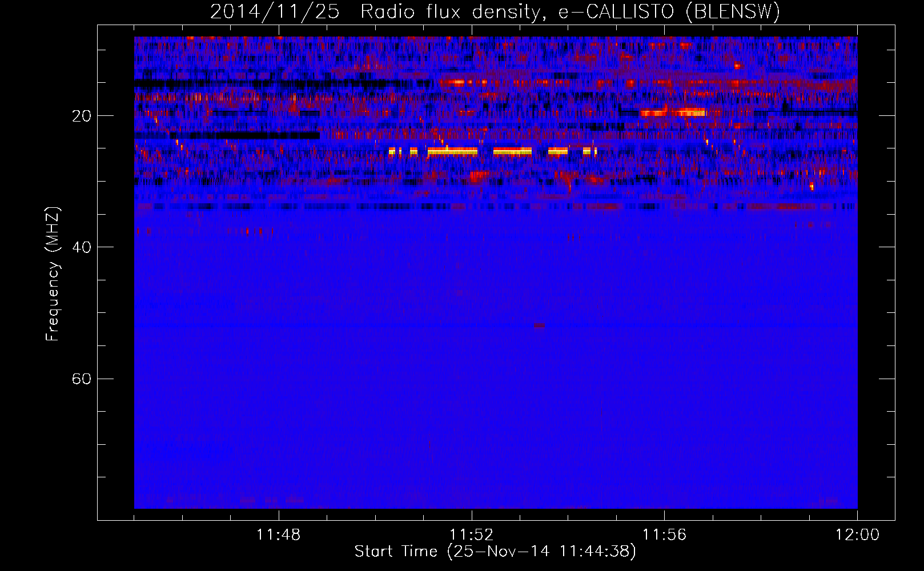The height and width of the screenshot is (571, 924).
Task: Click the bright yellow burst near 11:56 at 20 MHz
Action: [673, 112]
